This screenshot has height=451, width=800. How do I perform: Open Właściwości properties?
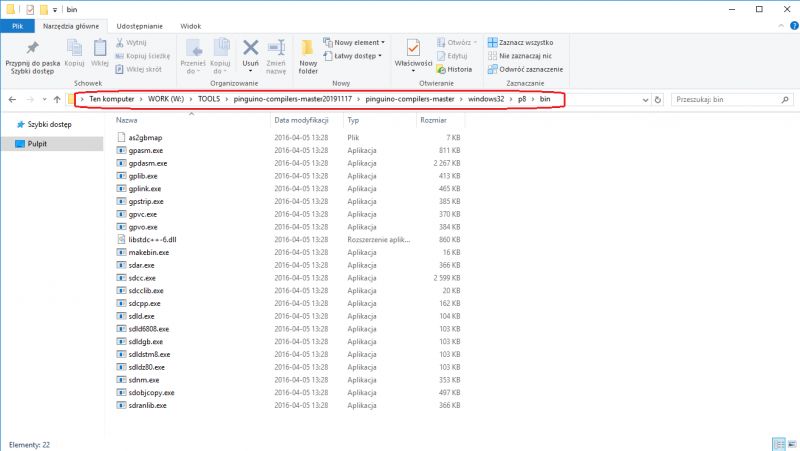coord(413,56)
